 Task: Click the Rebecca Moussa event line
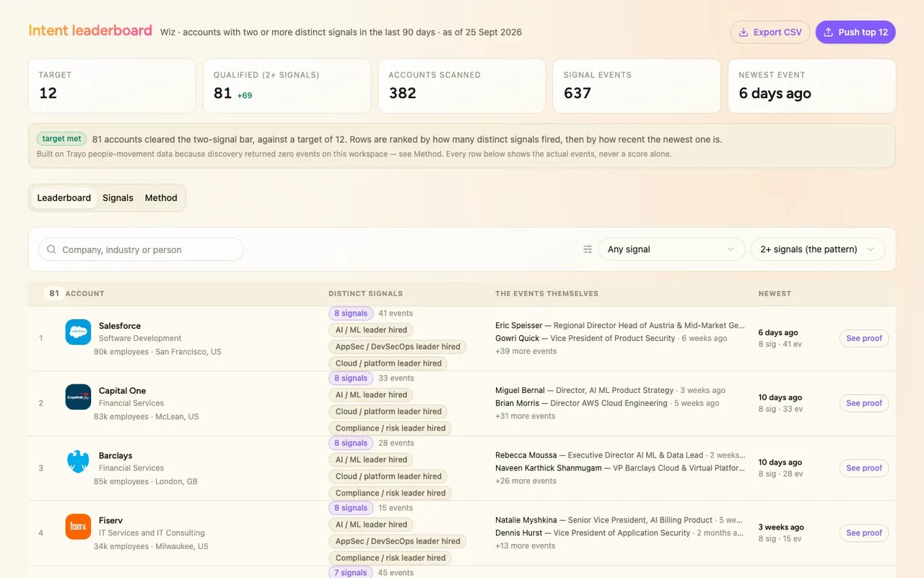(619, 455)
